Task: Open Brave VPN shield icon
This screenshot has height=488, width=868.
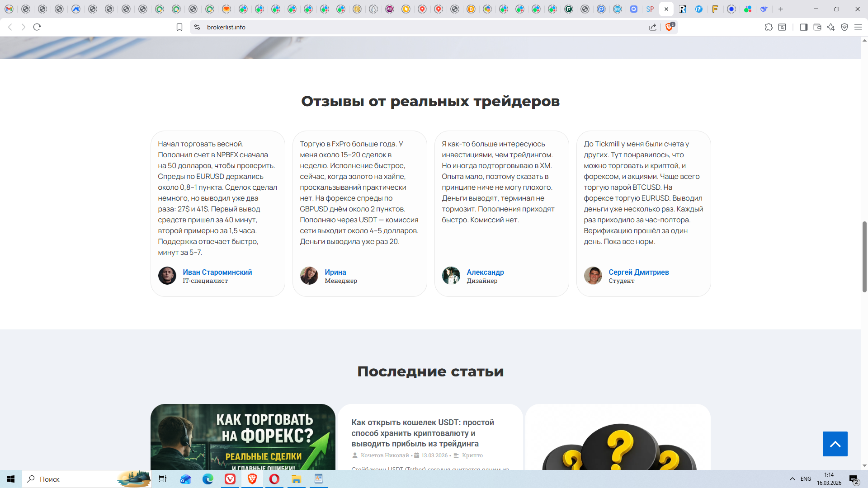Action: pyautogui.click(x=844, y=27)
